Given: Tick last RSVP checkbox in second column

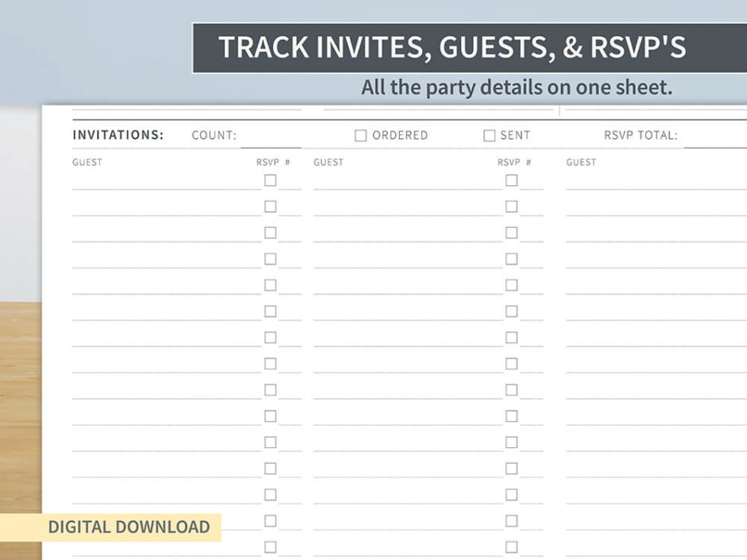Looking at the screenshot, I should pyautogui.click(x=511, y=546).
